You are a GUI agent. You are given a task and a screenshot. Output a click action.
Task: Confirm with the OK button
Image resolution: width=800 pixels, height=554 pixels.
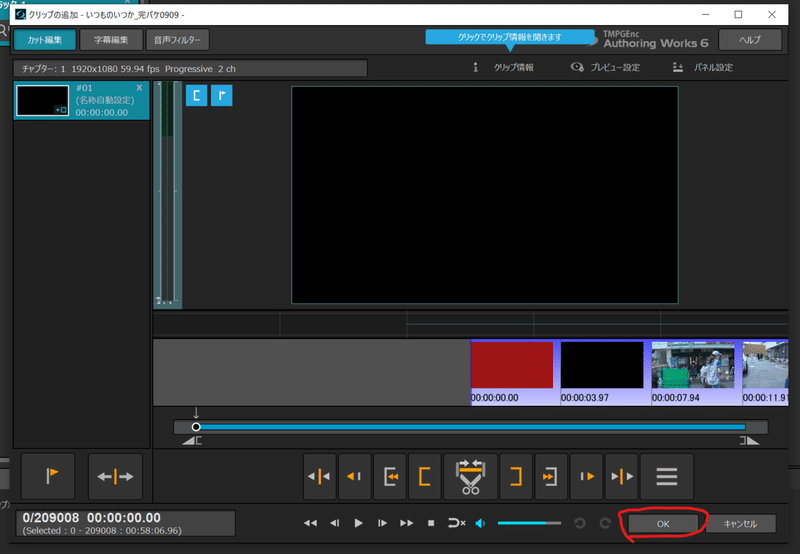click(x=663, y=524)
